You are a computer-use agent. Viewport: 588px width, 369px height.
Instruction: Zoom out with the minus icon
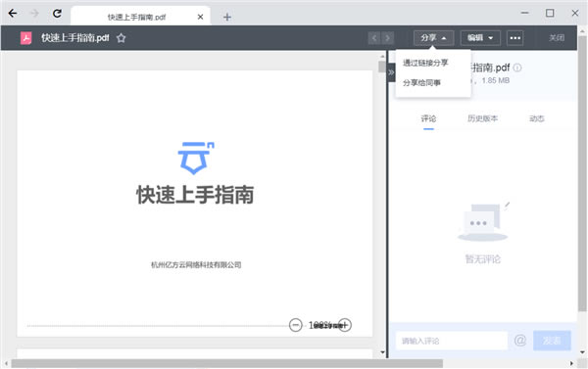click(x=296, y=325)
